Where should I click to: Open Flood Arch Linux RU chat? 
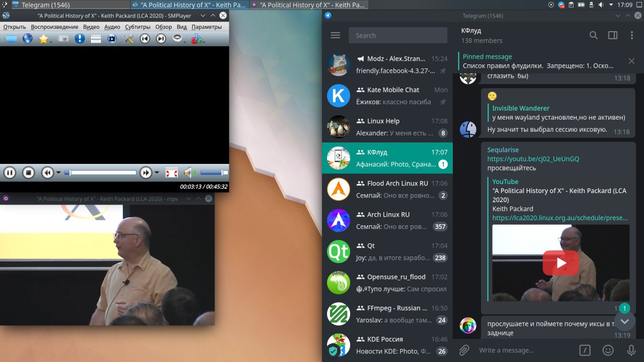(387, 189)
